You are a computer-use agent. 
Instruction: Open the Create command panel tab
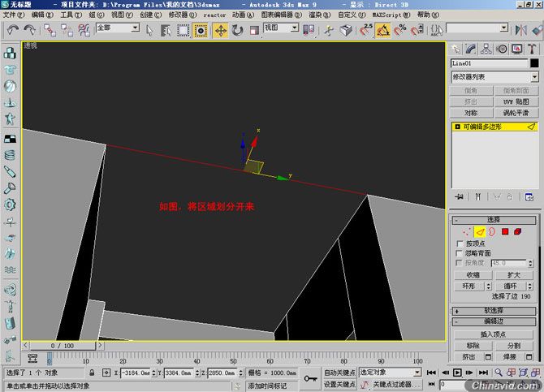coord(455,49)
